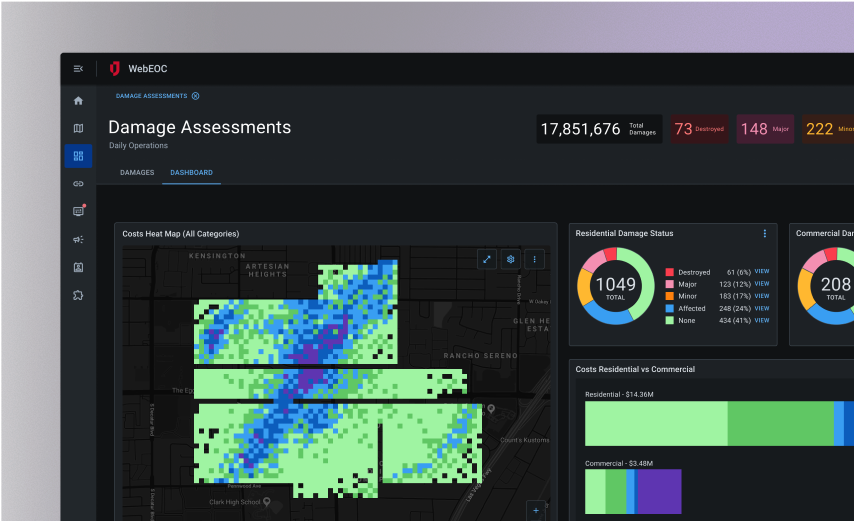Click the red Destroyed 73 count badge
854x521 pixels.
point(699,129)
